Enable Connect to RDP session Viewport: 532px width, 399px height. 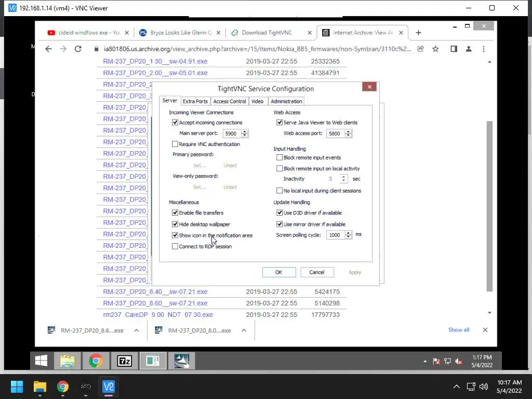tap(175, 246)
